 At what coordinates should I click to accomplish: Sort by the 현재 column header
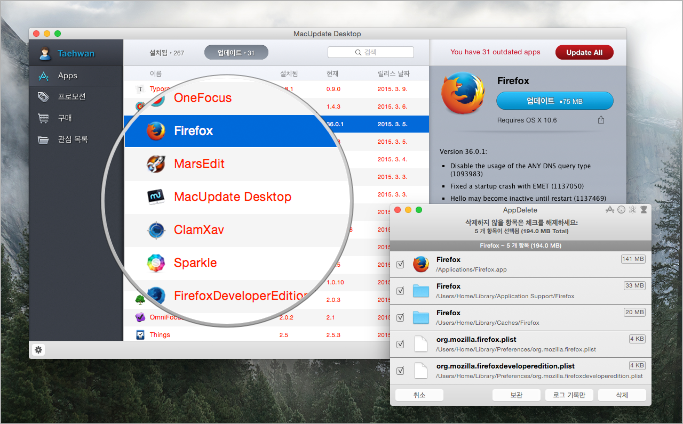[x=332, y=74]
